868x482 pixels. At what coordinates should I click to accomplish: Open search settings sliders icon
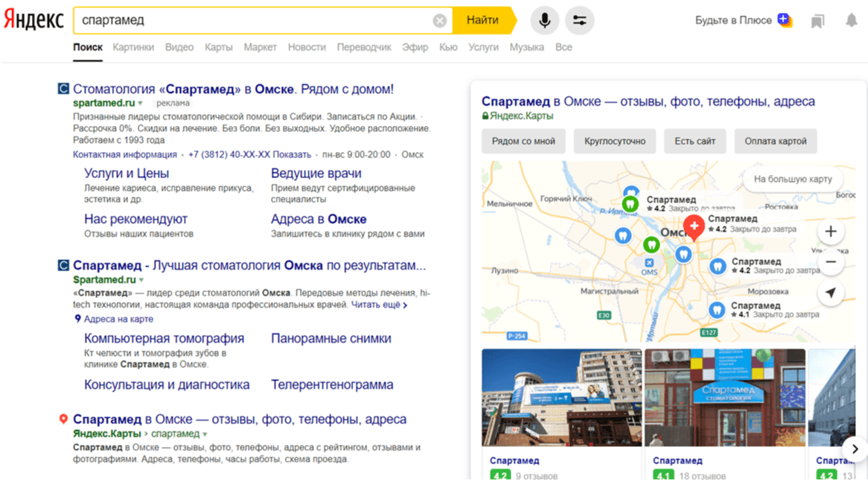pyautogui.click(x=580, y=21)
